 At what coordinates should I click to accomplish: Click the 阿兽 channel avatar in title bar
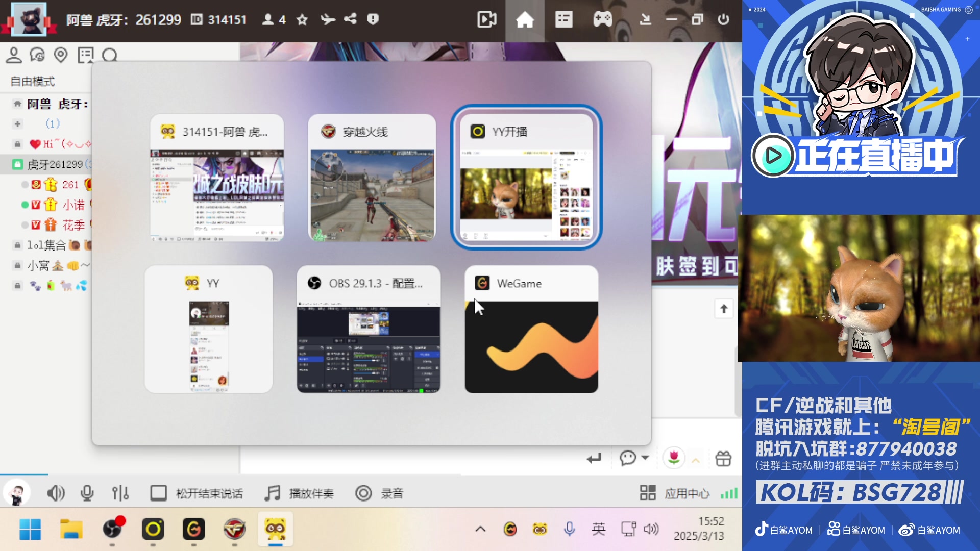pos(29,19)
